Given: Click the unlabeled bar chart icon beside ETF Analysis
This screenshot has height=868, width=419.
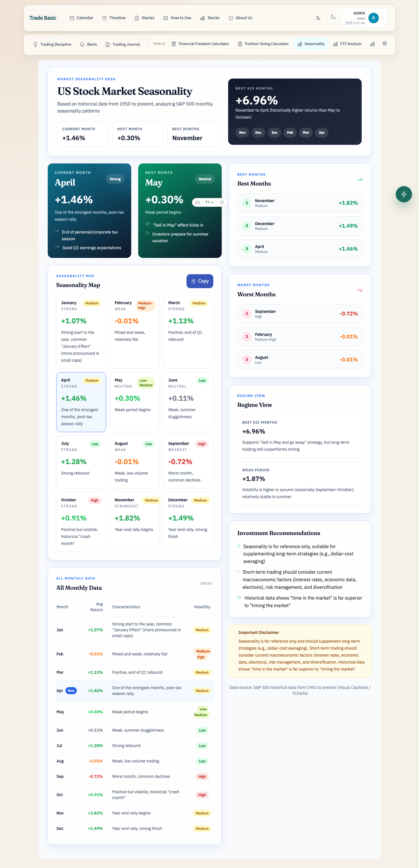Looking at the screenshot, I should (372, 44).
